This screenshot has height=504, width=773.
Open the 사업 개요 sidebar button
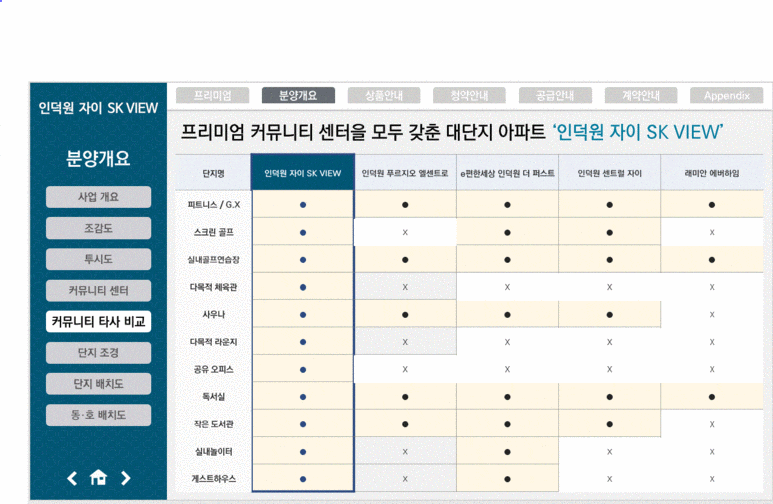(99, 197)
